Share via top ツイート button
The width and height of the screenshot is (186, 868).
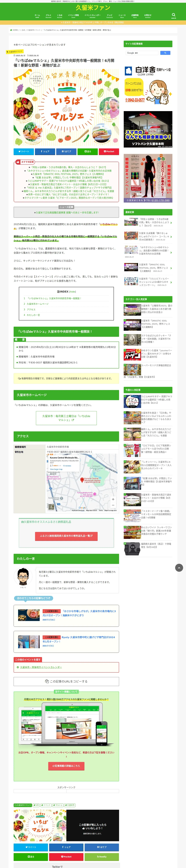pyautogui.click(x=24, y=152)
